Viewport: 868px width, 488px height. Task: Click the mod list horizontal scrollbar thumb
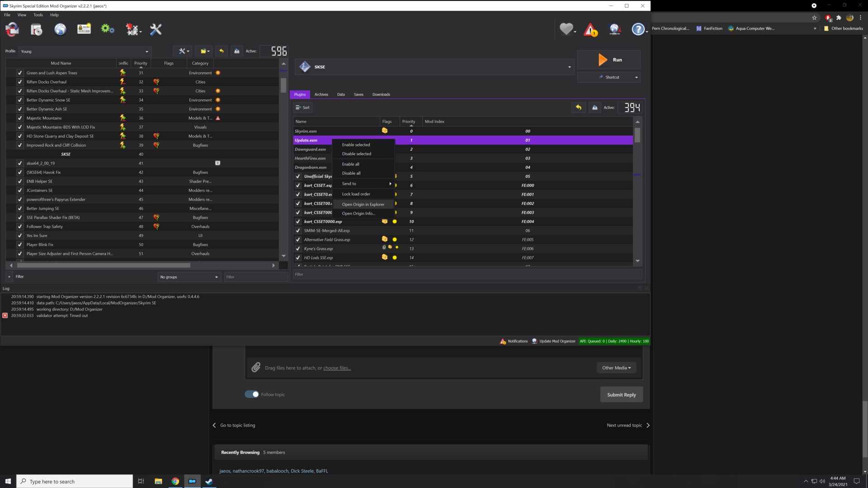[x=104, y=265]
